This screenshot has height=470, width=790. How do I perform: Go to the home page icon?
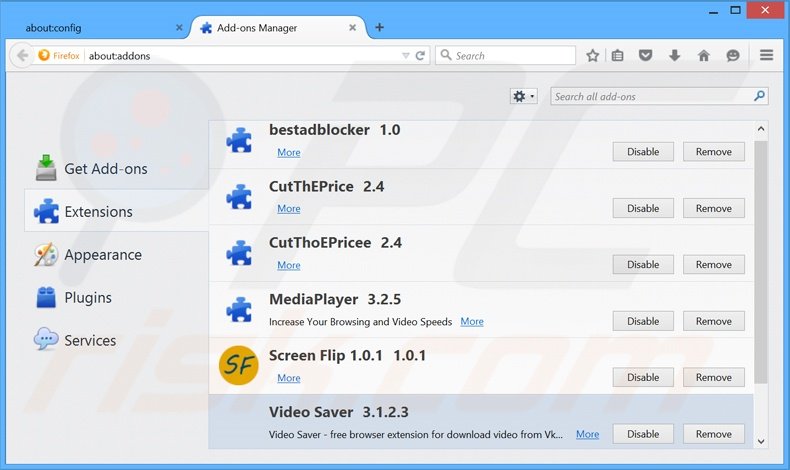704,55
